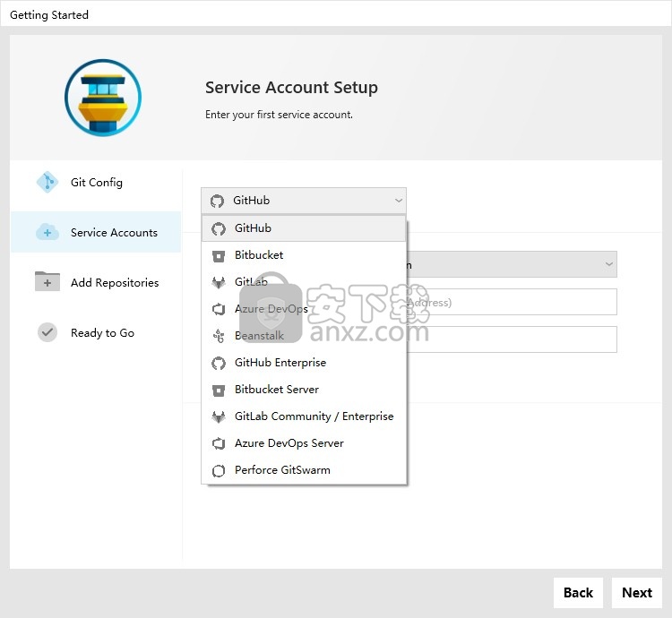Screen dimensions: 672x618
Task: Click the Service Accounts cloud icon
Action: (x=47, y=232)
